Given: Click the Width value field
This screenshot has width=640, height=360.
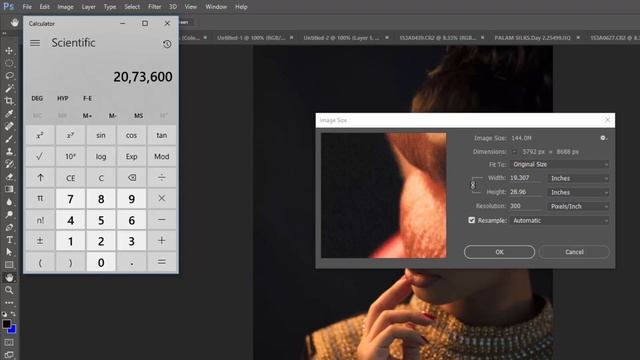Looking at the screenshot, I should click(526, 178).
